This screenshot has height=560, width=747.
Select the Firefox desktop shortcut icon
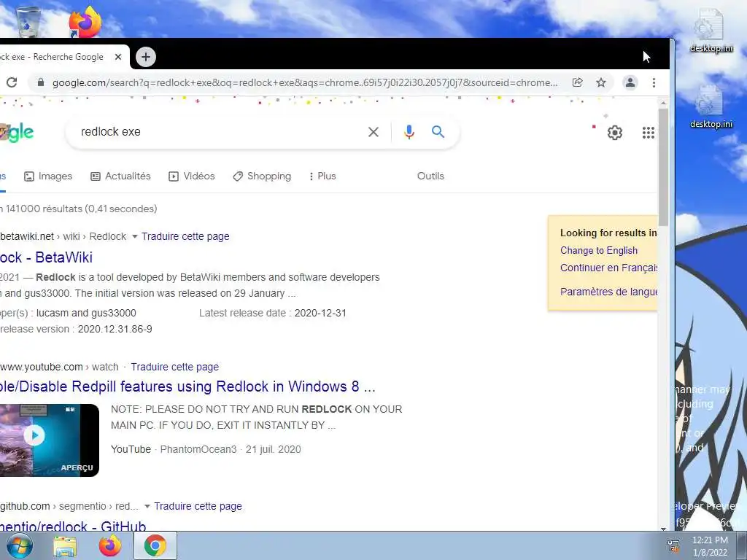click(x=85, y=22)
